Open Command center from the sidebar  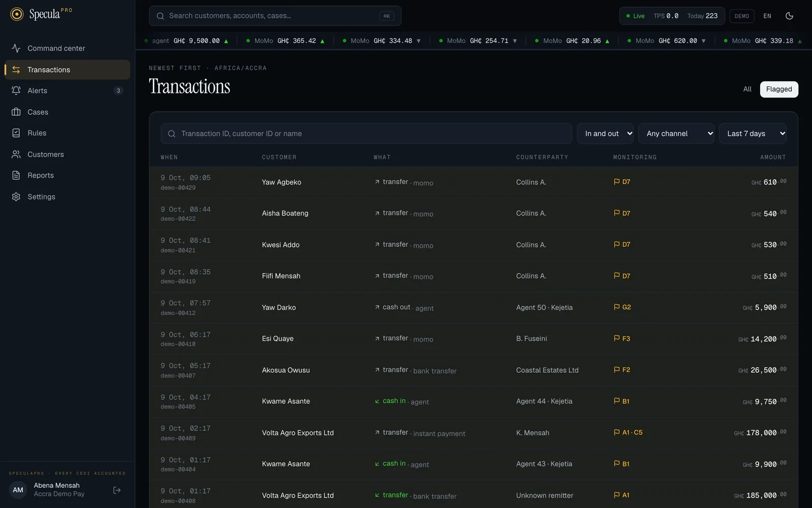click(x=67, y=48)
